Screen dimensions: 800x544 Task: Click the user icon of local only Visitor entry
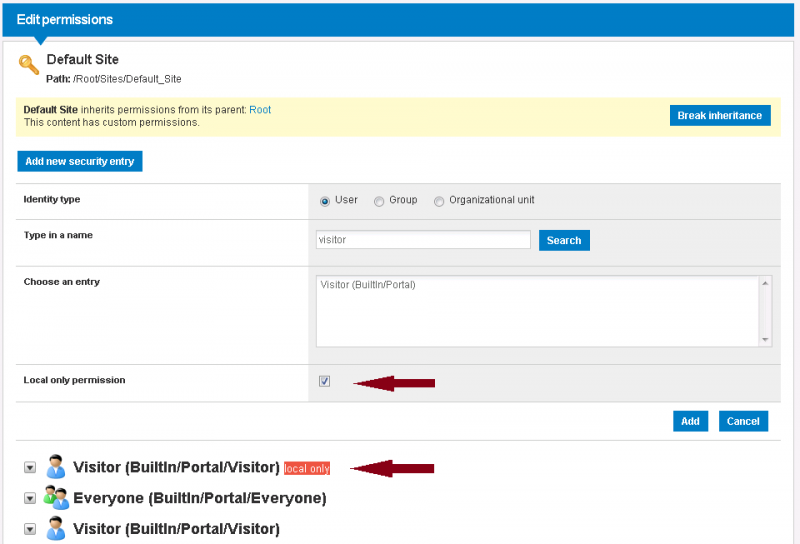click(x=56, y=466)
